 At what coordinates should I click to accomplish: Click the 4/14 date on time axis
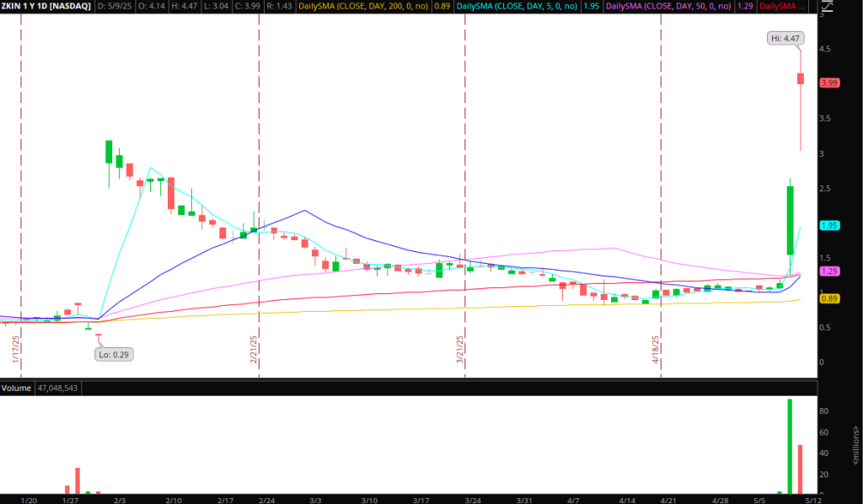tap(627, 500)
